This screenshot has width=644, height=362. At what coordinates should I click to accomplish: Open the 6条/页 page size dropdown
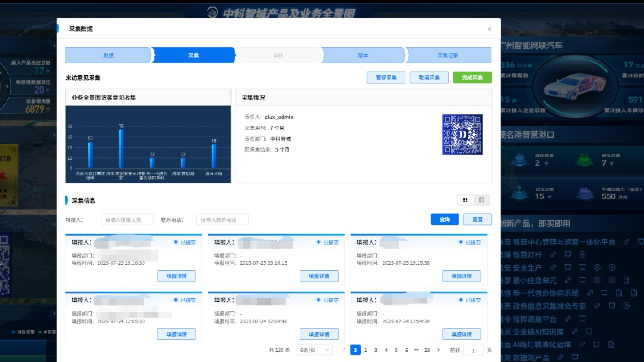click(314, 350)
